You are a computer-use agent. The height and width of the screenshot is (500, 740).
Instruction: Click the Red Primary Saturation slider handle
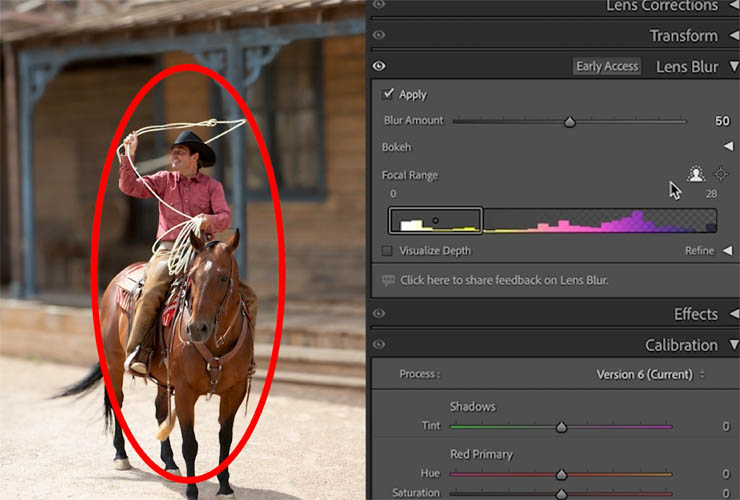561,494
